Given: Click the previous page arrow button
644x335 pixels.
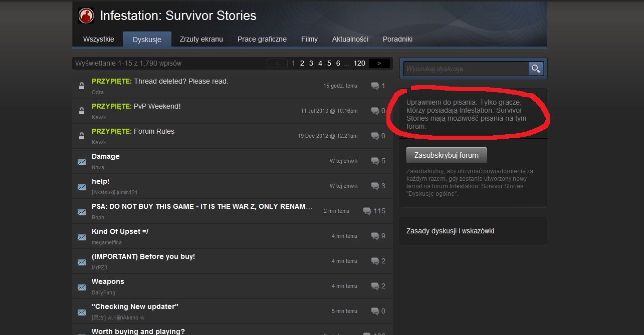Looking at the screenshot, I should 277,63.
